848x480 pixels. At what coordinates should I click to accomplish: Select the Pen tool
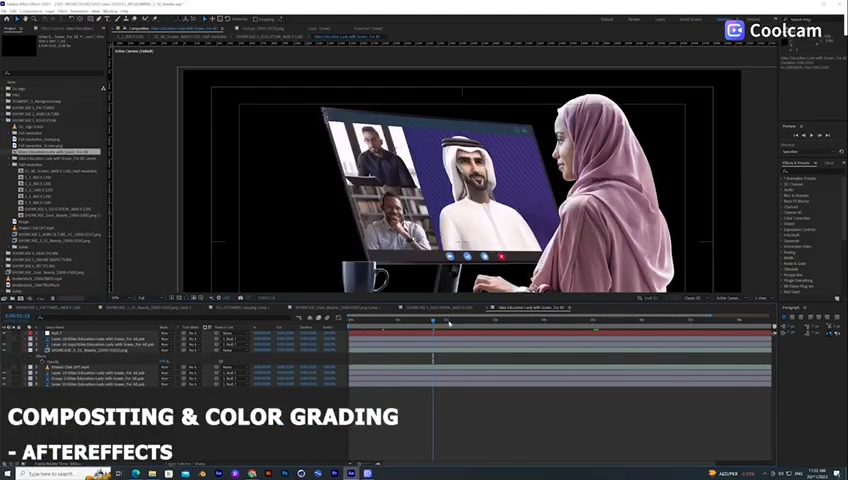coord(98,19)
